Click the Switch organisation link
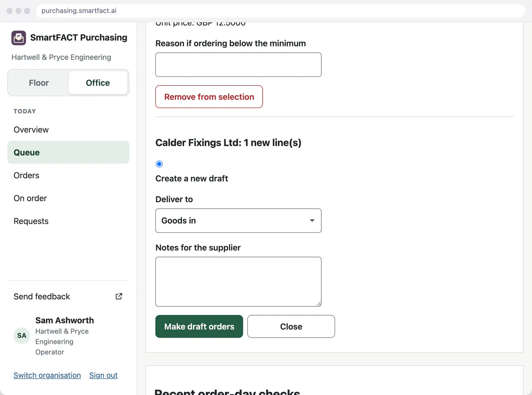This screenshot has height=395, width=532. click(47, 375)
